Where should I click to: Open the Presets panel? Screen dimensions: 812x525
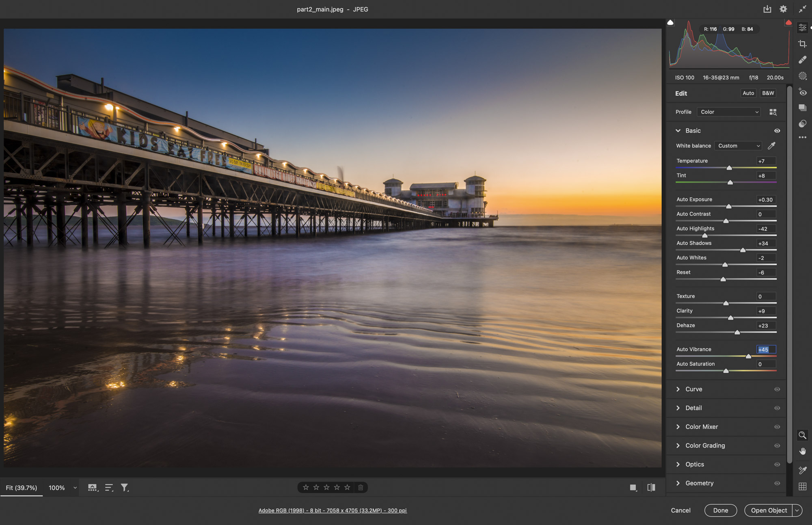[803, 108]
